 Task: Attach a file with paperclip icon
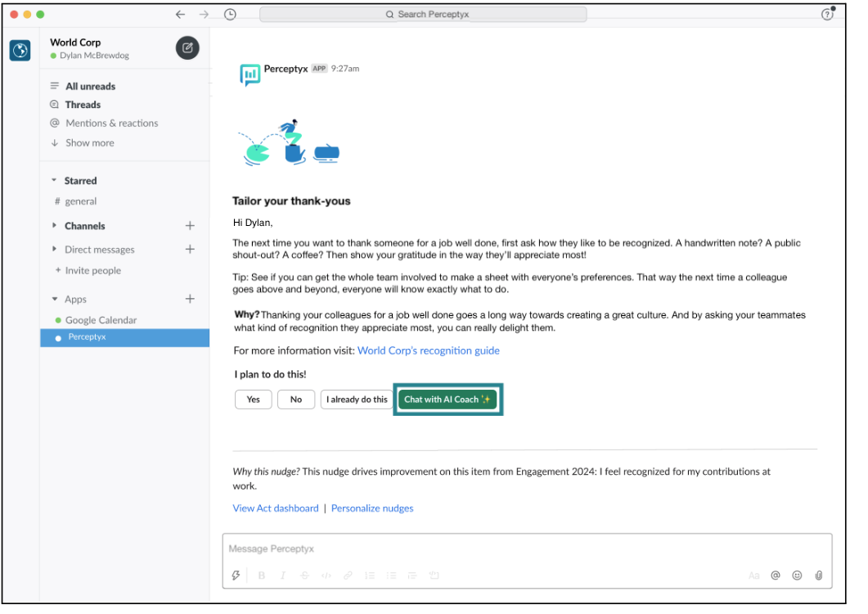tap(819, 576)
